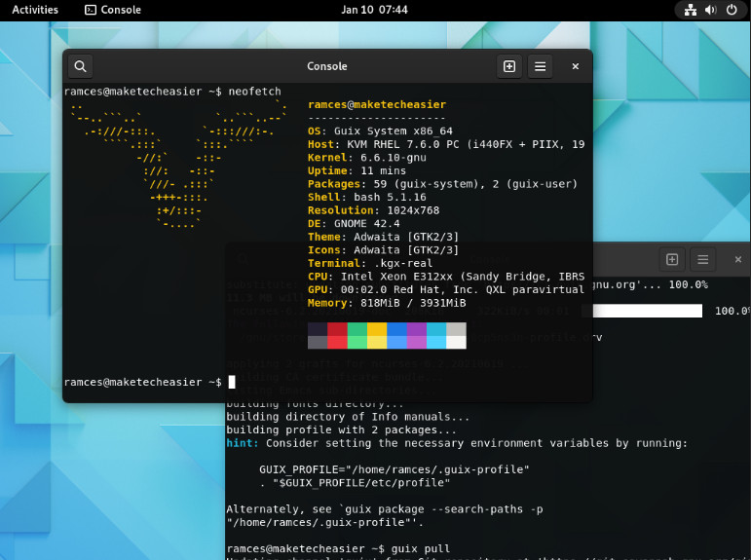This screenshot has height=560, width=751.
Task: Open Console app menu in top bar
Action: pyautogui.click(x=113, y=10)
